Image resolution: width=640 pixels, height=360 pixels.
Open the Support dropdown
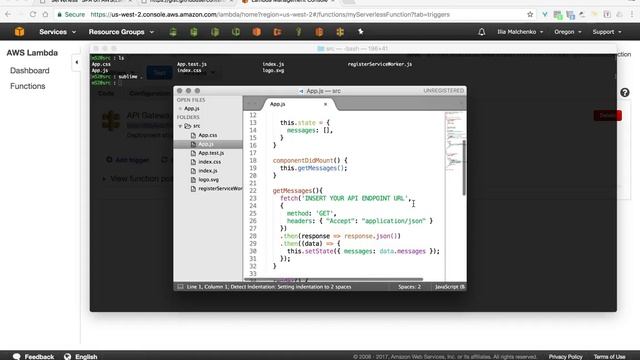tap(607, 32)
